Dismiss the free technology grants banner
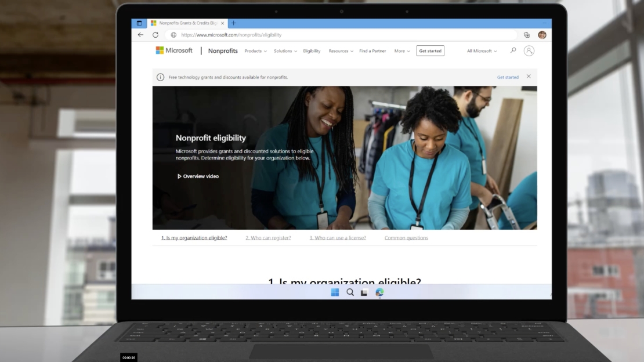This screenshot has height=362, width=644. [529, 77]
